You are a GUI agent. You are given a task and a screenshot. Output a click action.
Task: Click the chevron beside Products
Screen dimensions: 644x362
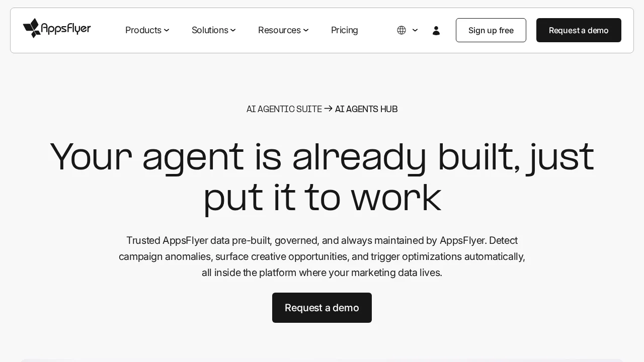coord(167,30)
